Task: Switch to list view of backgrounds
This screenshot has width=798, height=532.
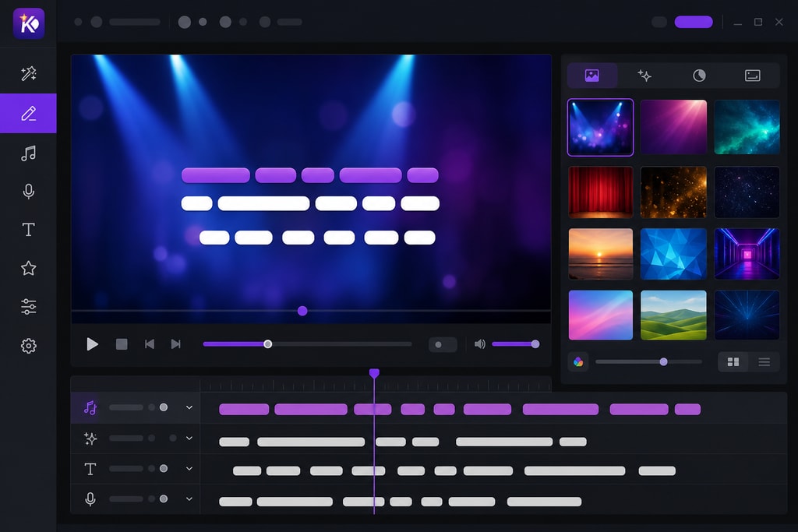Action: (764, 362)
